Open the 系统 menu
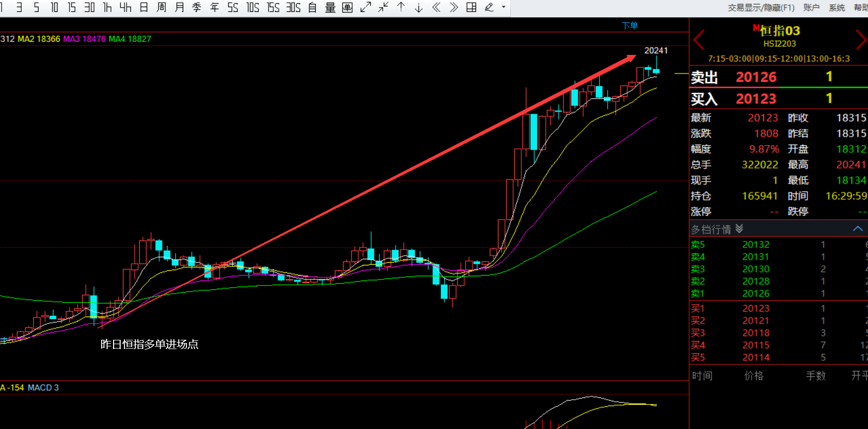 (x=837, y=8)
